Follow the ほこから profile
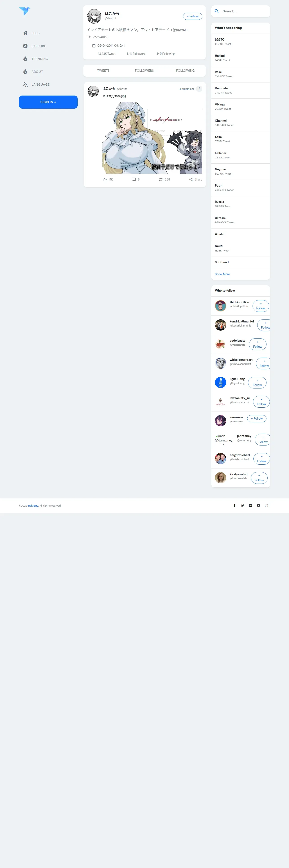 tap(192, 16)
